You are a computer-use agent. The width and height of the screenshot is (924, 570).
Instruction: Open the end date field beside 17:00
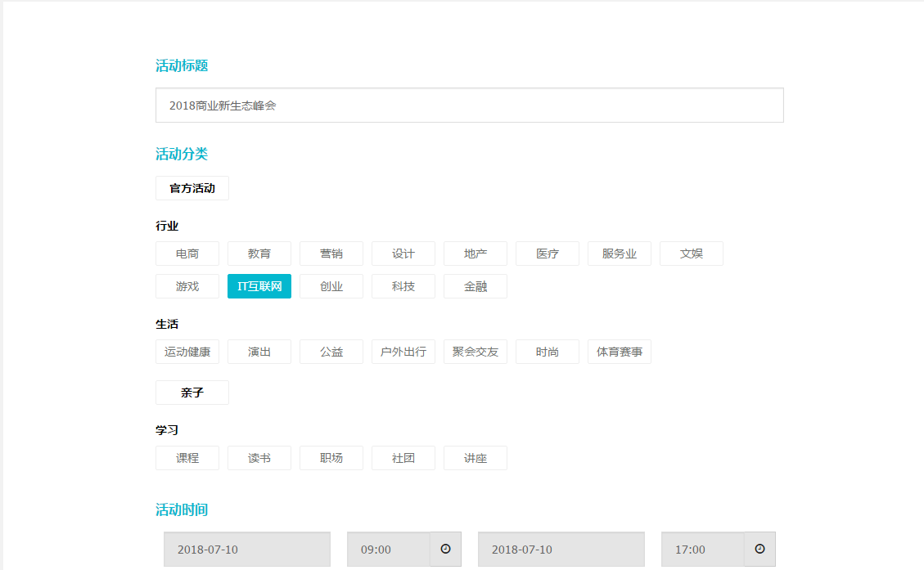pos(561,549)
